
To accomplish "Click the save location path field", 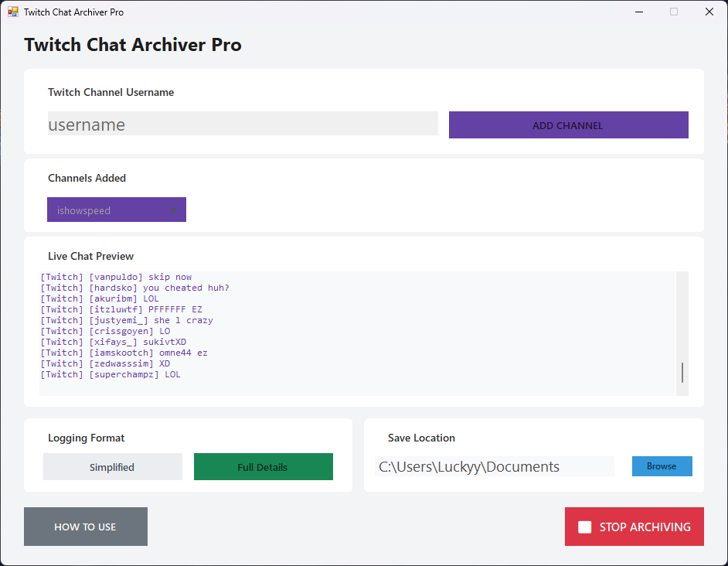I will click(x=494, y=466).
